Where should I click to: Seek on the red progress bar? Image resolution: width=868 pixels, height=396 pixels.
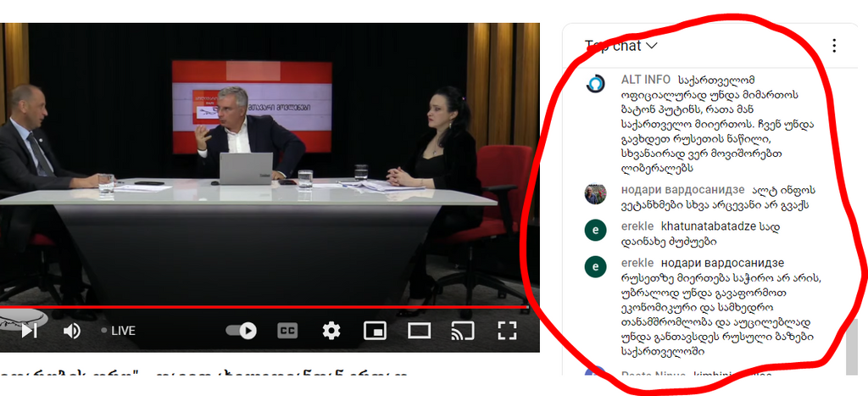(264, 306)
